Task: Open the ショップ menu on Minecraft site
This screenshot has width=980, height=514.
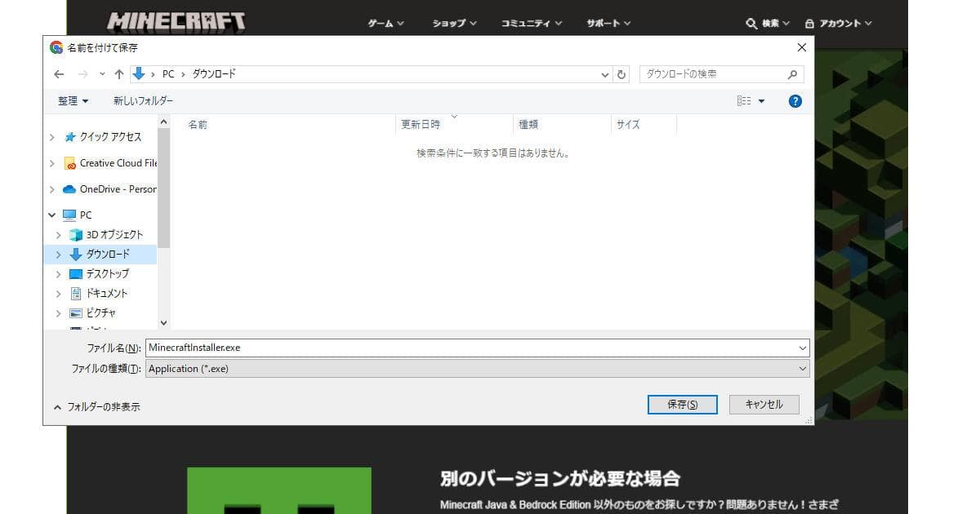Action: pos(453,24)
